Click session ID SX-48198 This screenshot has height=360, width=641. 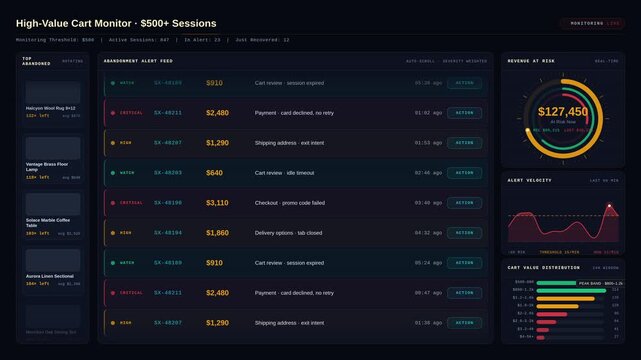pyautogui.click(x=168, y=203)
